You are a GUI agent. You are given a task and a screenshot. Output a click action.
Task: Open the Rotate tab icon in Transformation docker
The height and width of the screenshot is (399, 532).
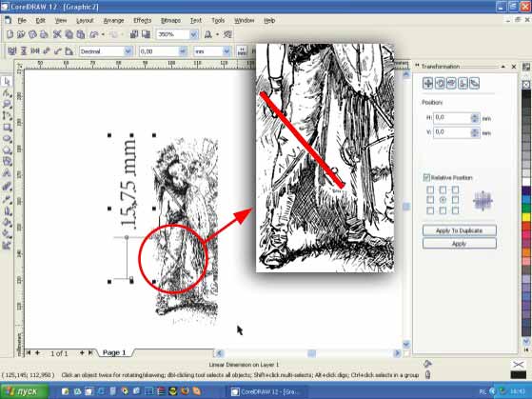[440, 83]
